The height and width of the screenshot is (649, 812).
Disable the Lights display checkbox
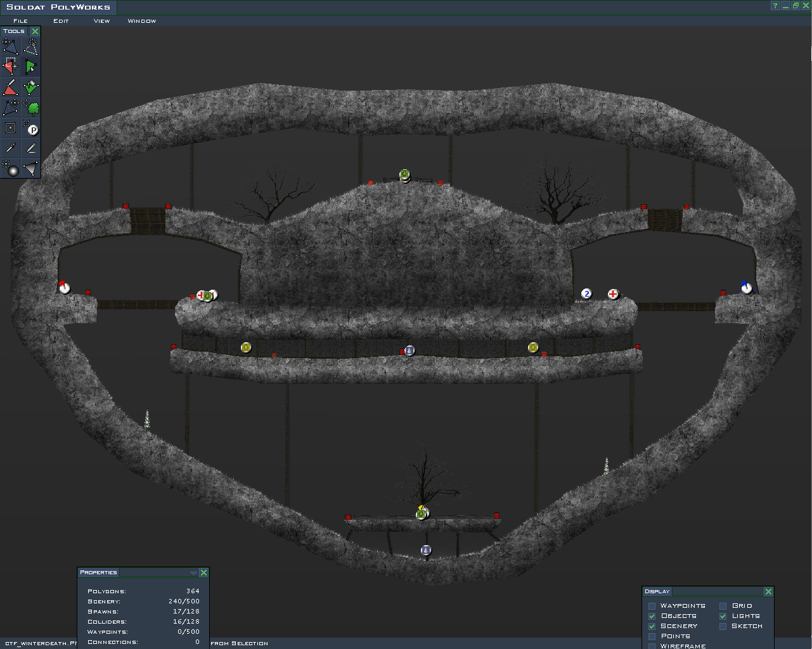(x=723, y=616)
